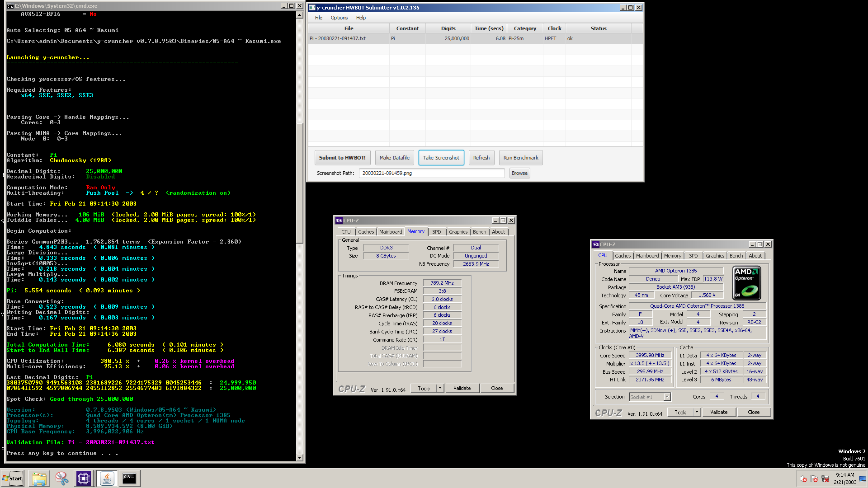The image size is (868, 488).
Task: Click the cmd.exe title bar icon
Action: pos(10,6)
